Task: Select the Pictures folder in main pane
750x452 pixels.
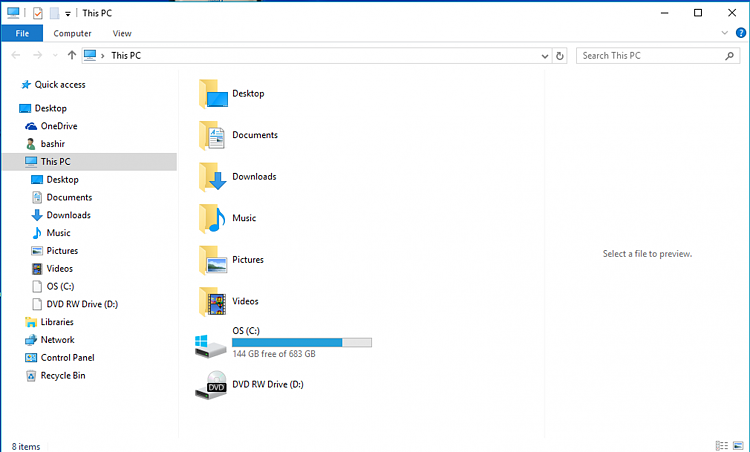Action: pos(231,260)
